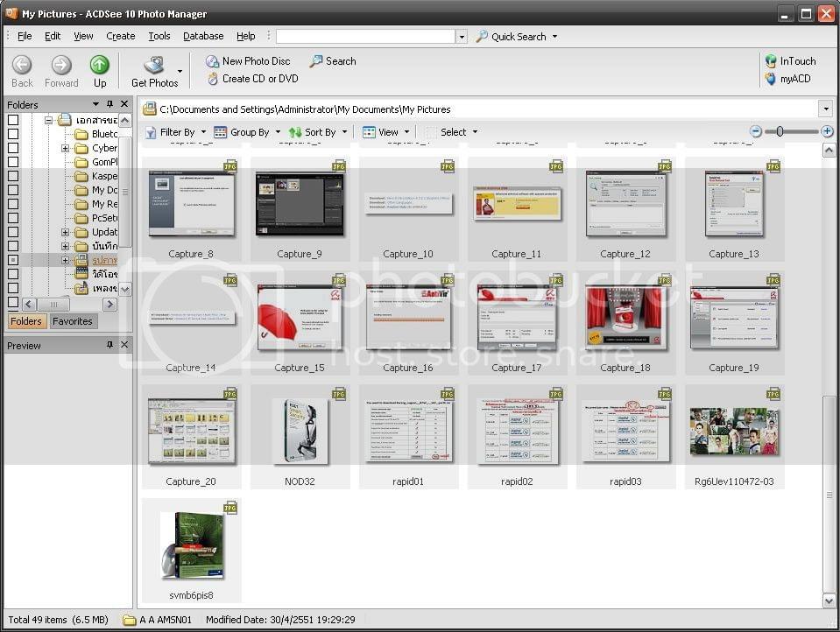This screenshot has height=632, width=840.
Task: Close the Preview pane
Action: (124, 345)
